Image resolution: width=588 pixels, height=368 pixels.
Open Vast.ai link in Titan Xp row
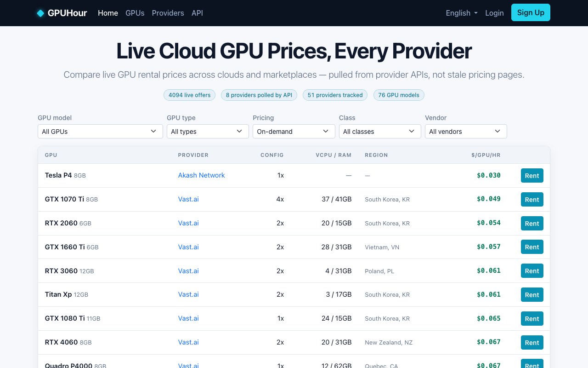tap(188, 294)
